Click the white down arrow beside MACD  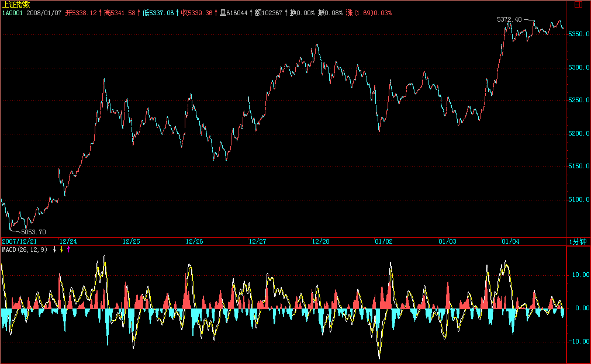54,249
